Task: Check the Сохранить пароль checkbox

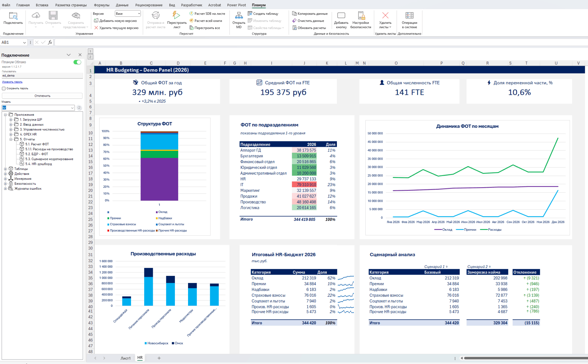Action: coord(4,88)
